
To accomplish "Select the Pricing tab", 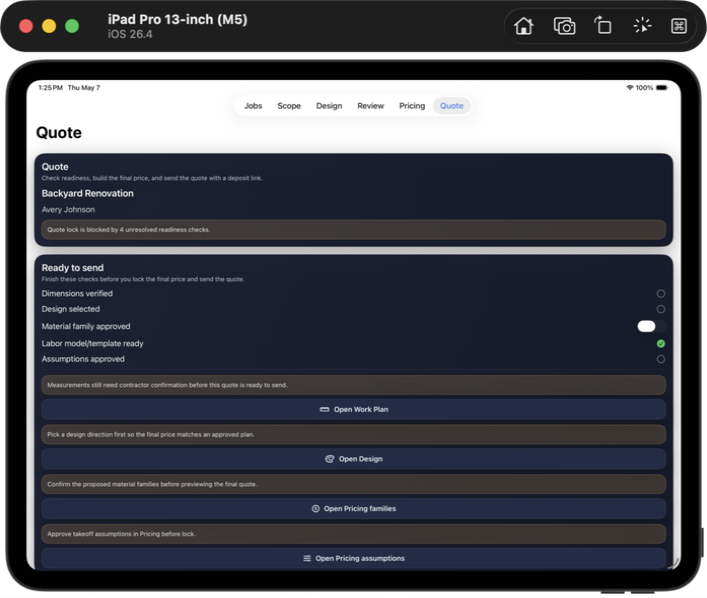I will pos(412,106).
